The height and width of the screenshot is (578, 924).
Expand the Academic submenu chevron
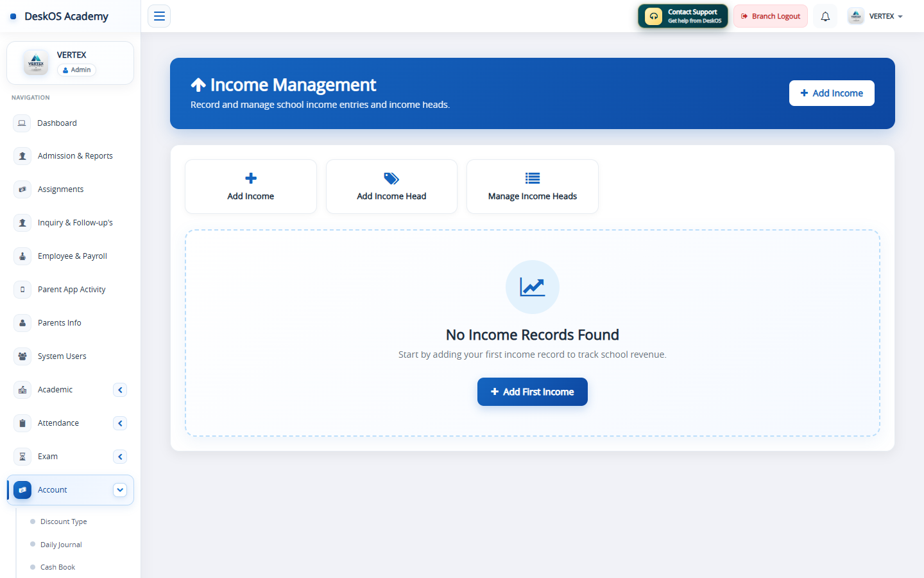tap(120, 390)
